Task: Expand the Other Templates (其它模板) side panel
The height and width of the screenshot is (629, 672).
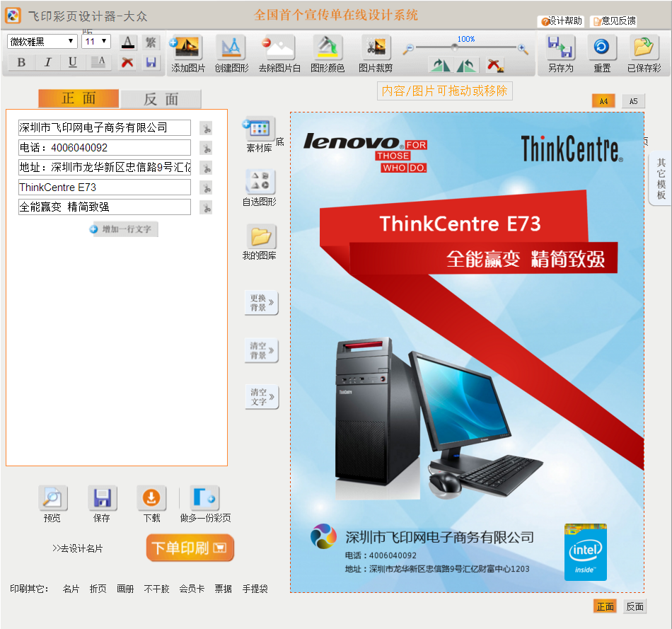Action: tap(661, 180)
